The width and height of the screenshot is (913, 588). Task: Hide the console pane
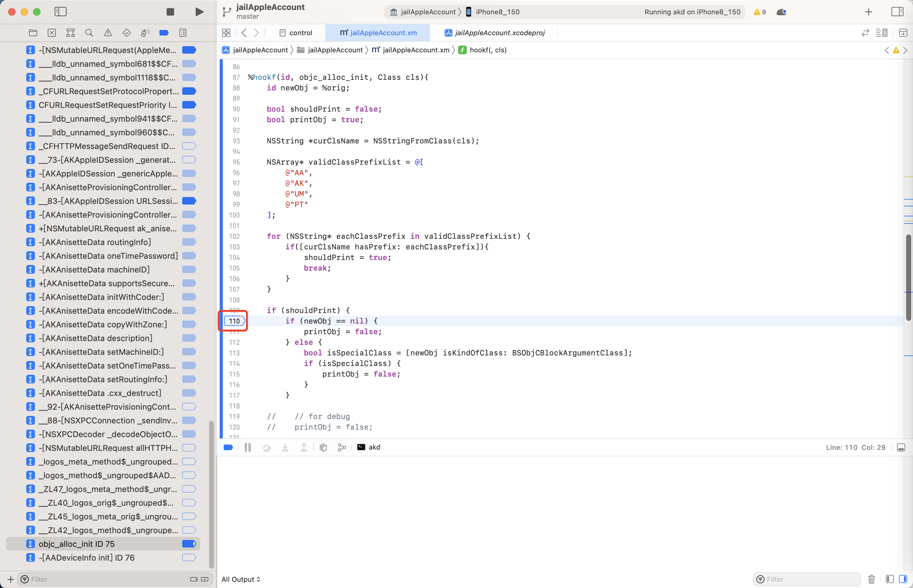(x=903, y=579)
